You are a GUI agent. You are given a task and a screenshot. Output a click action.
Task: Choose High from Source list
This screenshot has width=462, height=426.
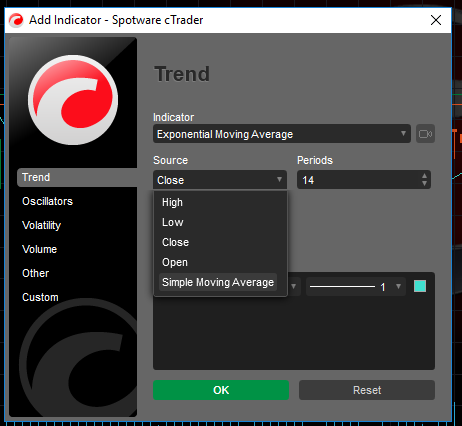point(172,202)
